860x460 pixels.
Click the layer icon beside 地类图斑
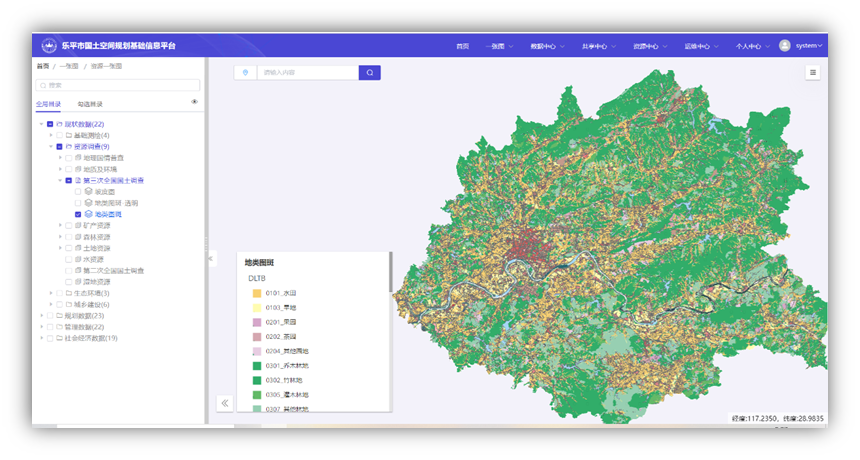point(88,214)
